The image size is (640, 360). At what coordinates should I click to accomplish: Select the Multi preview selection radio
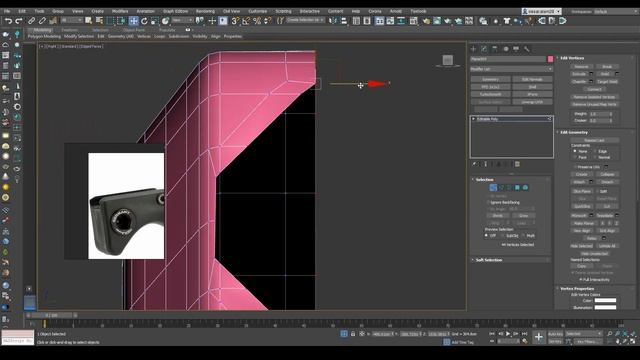(x=523, y=236)
